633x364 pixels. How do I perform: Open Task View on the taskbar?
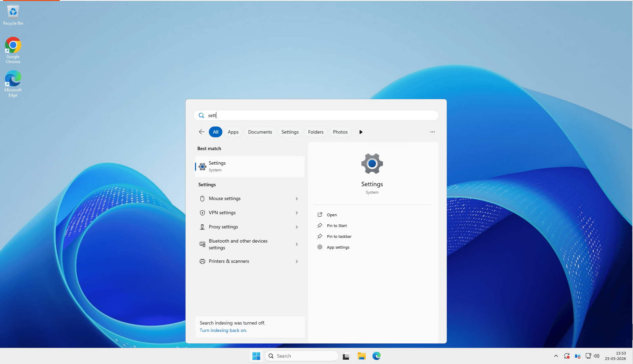346,356
